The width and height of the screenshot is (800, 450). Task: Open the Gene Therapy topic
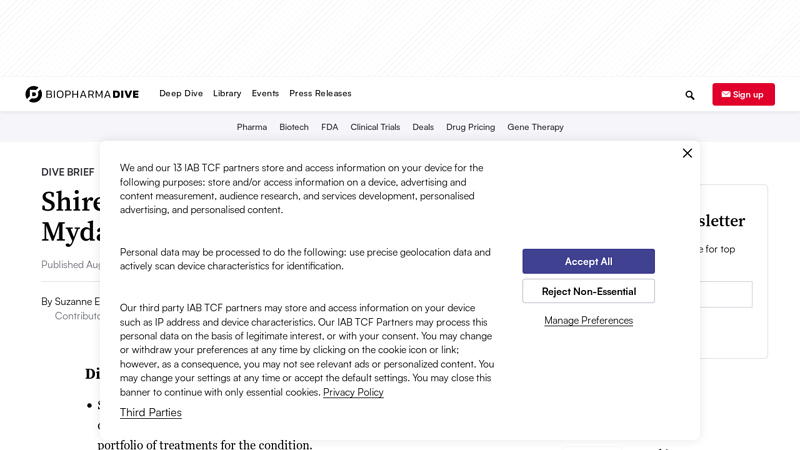(535, 127)
